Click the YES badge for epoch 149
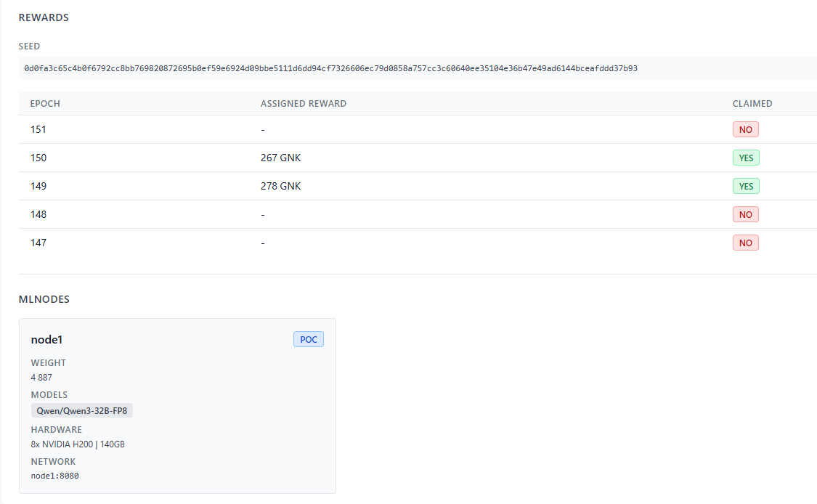This screenshot has height=504, width=817. tap(746, 186)
